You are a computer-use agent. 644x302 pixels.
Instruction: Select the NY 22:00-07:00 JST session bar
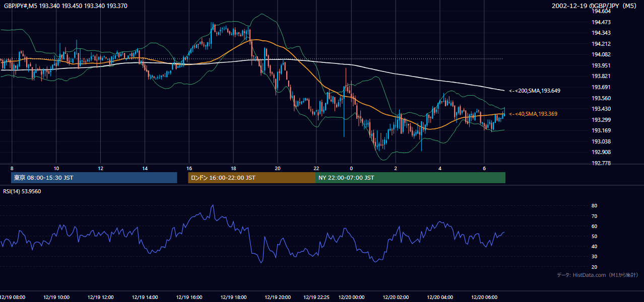pos(410,178)
